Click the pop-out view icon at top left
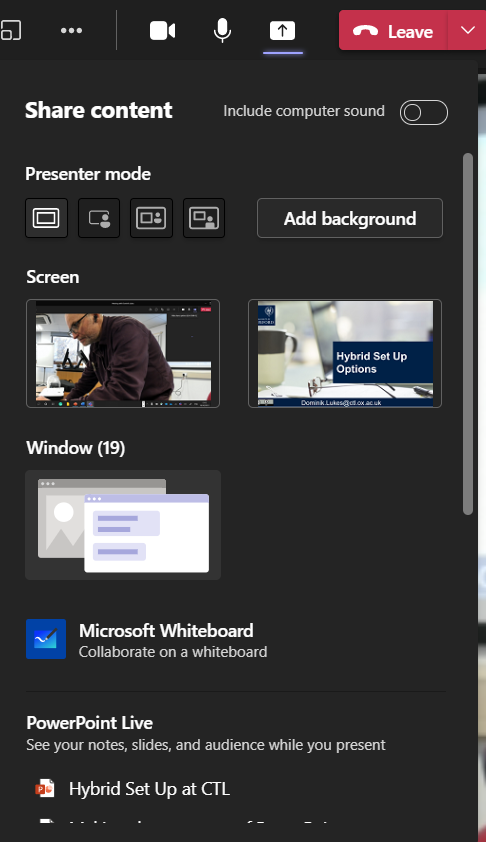The height and width of the screenshot is (842, 486). (x=11, y=30)
